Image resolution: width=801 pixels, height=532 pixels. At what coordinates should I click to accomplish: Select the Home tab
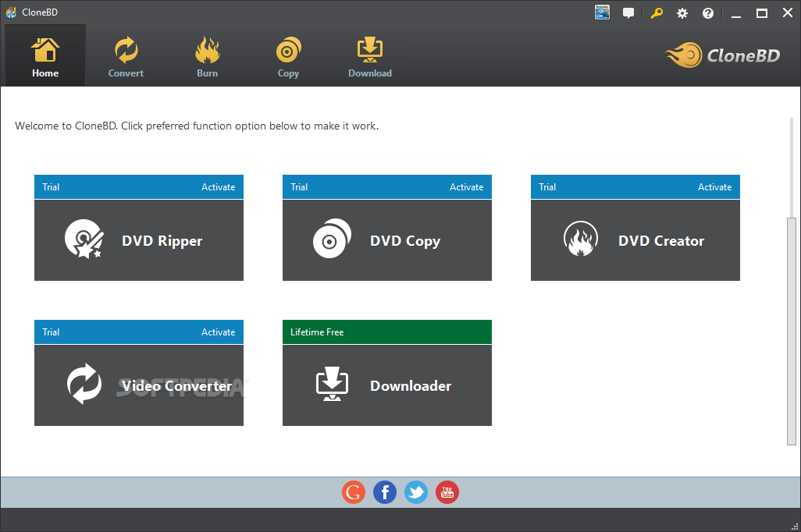pos(45,56)
